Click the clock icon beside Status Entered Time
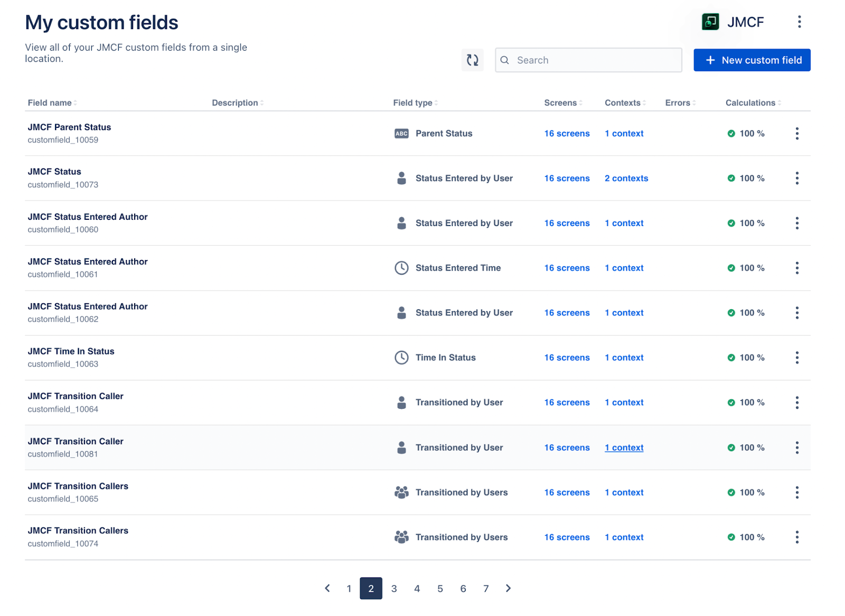The width and height of the screenshot is (845, 616). point(401,268)
